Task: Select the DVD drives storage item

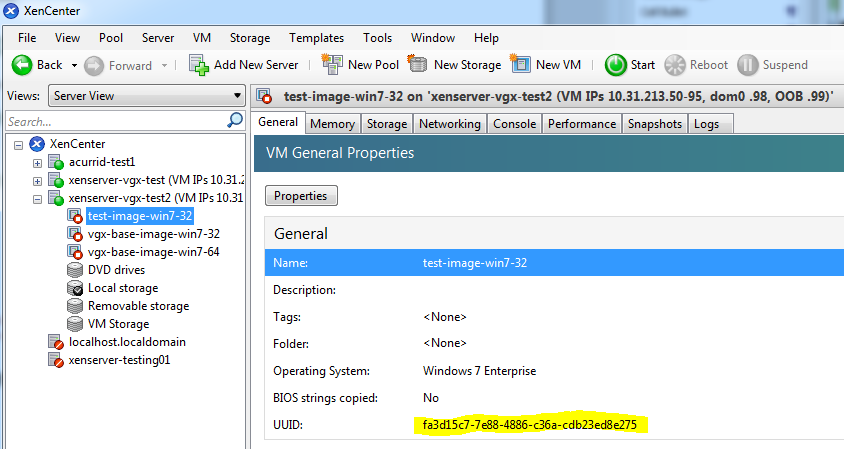Action: pos(116,270)
